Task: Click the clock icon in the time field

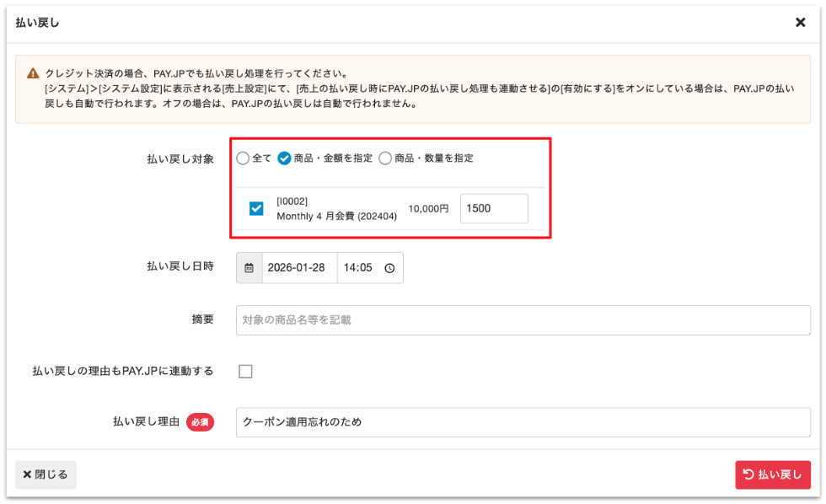Action: point(389,268)
